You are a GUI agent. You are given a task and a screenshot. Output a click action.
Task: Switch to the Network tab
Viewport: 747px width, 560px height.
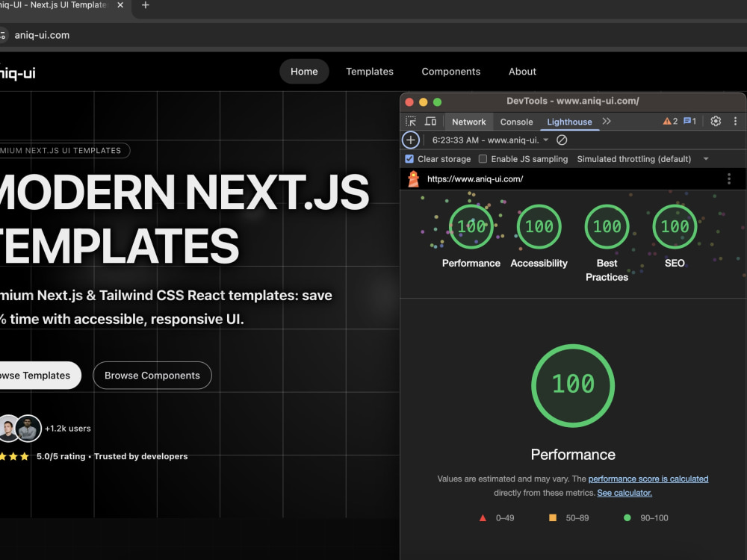click(x=469, y=122)
